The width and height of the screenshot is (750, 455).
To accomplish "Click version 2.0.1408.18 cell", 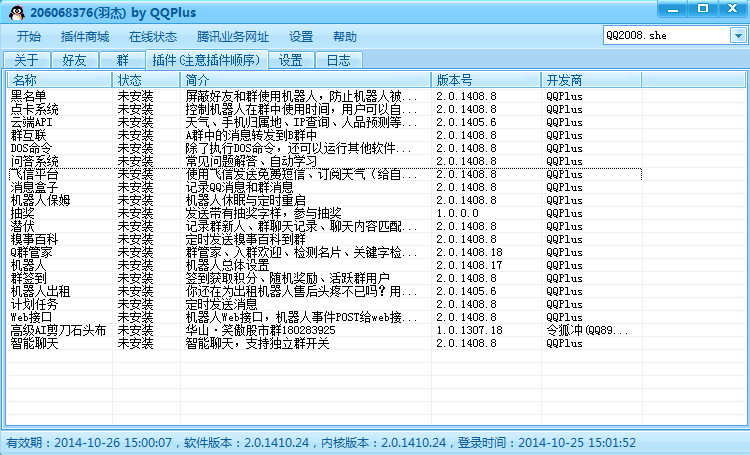I will [x=469, y=252].
